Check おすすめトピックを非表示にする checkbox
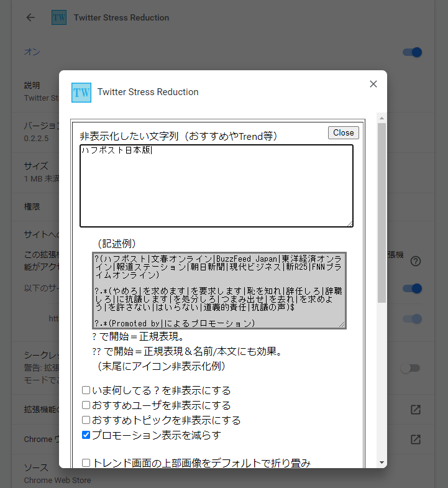Viewport: 448px width, 488px height. tap(86, 420)
